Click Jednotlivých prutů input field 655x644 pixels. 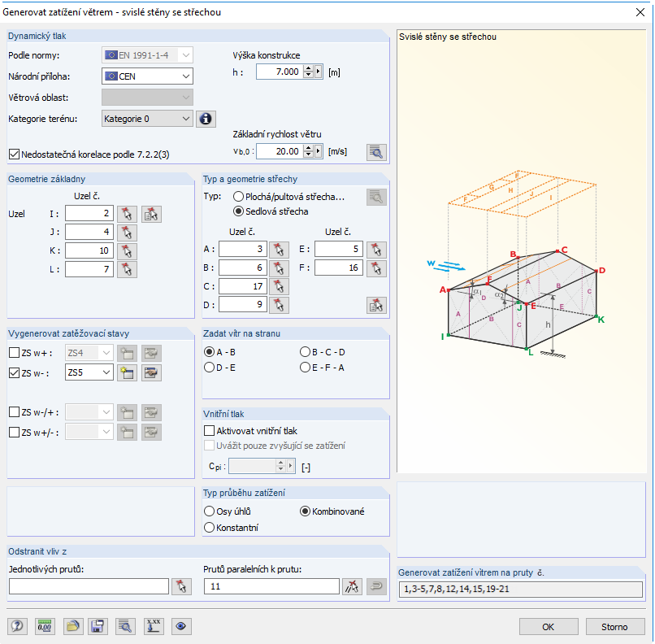[x=89, y=586]
